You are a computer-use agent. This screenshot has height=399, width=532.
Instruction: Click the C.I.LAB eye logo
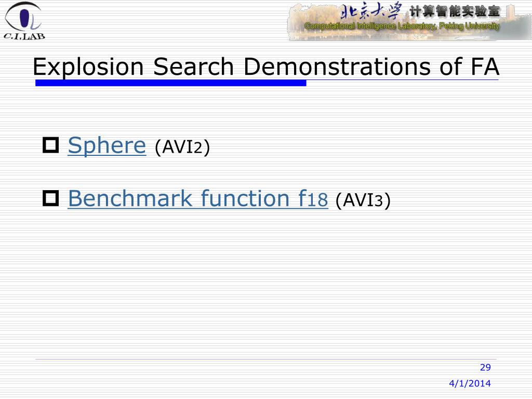23,16
